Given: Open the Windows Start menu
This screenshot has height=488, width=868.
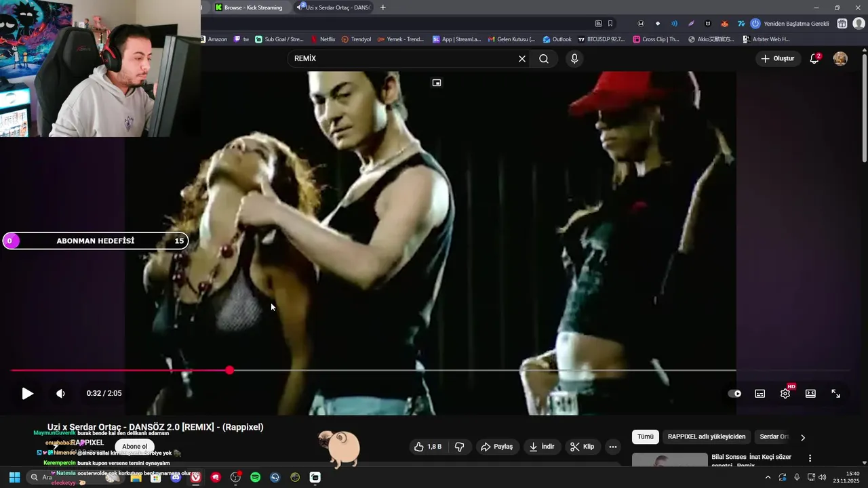Looking at the screenshot, I should tap(14, 478).
